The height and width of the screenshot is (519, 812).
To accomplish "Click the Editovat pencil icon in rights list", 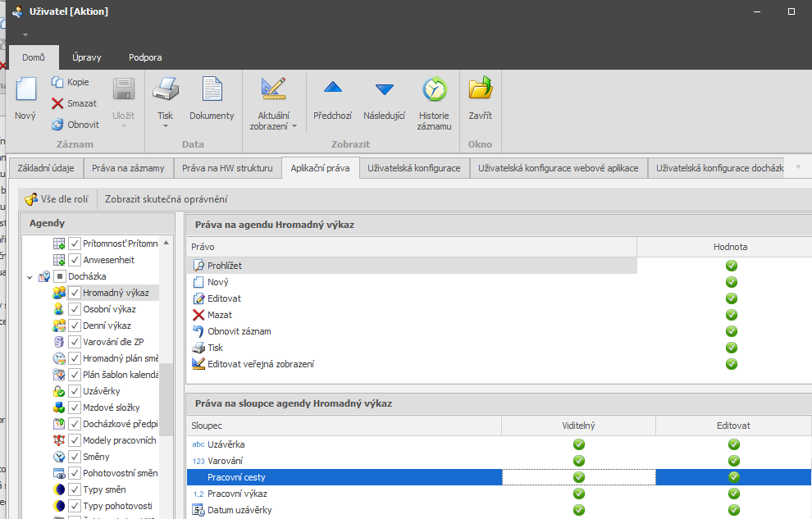I will [198, 298].
